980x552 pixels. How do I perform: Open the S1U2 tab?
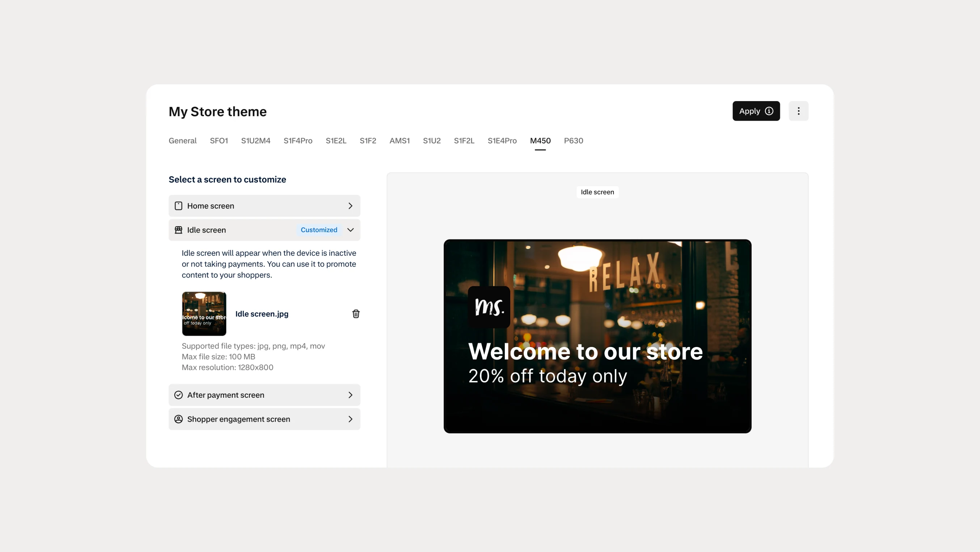(x=432, y=141)
